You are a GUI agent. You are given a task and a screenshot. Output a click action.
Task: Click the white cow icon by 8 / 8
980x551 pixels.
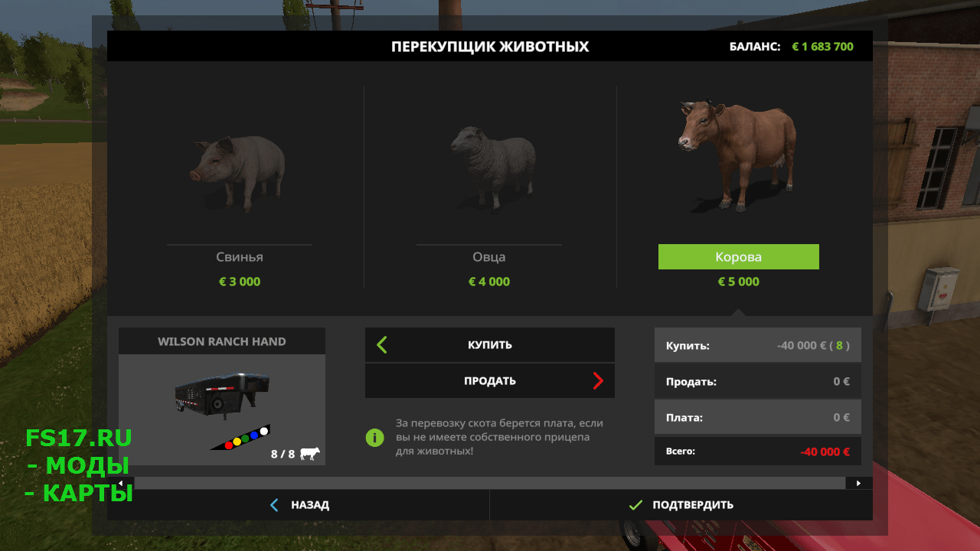click(310, 454)
